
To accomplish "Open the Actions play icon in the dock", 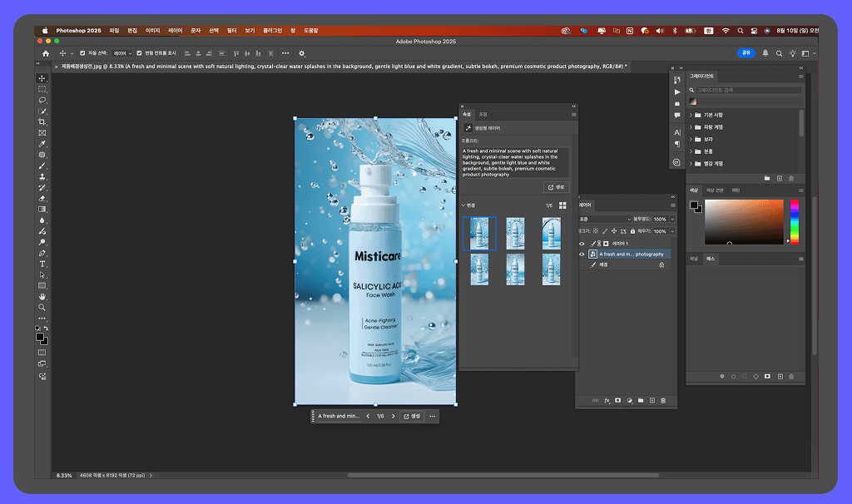I will 677,91.
